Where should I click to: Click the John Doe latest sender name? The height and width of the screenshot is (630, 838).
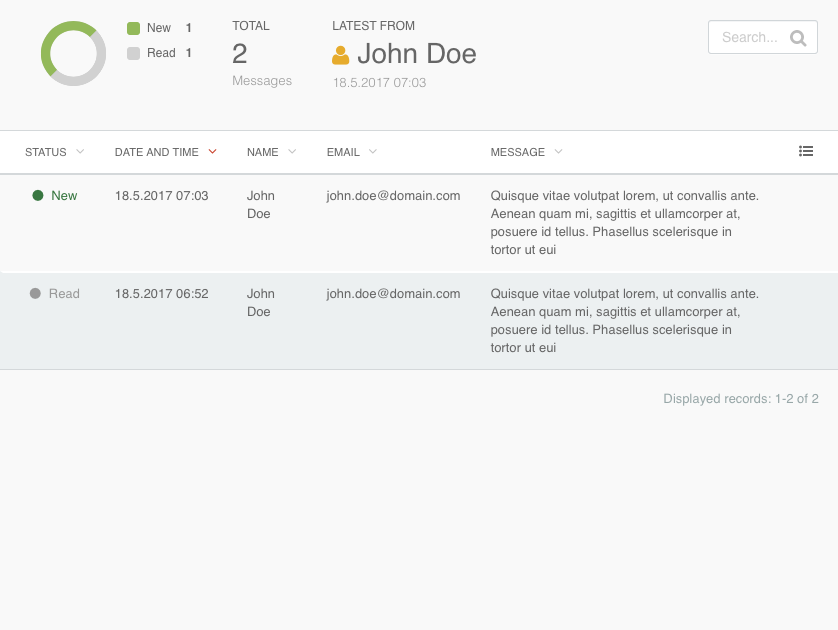coord(417,54)
